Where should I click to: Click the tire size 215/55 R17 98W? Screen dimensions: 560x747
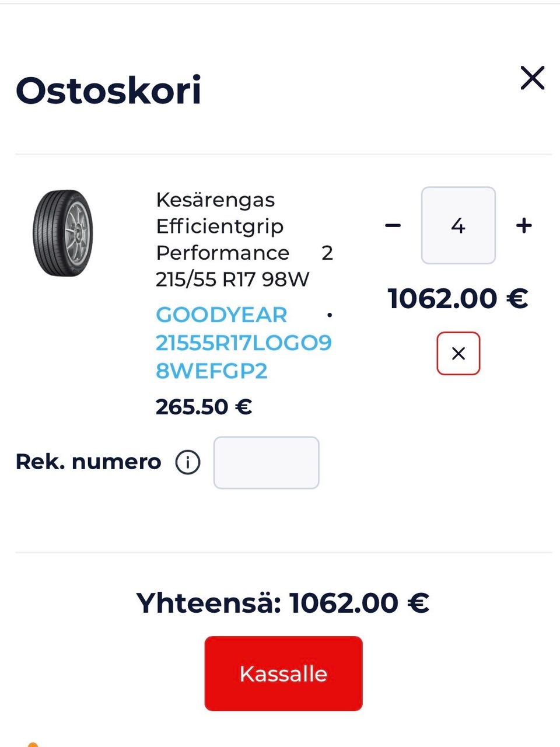pyautogui.click(x=232, y=280)
